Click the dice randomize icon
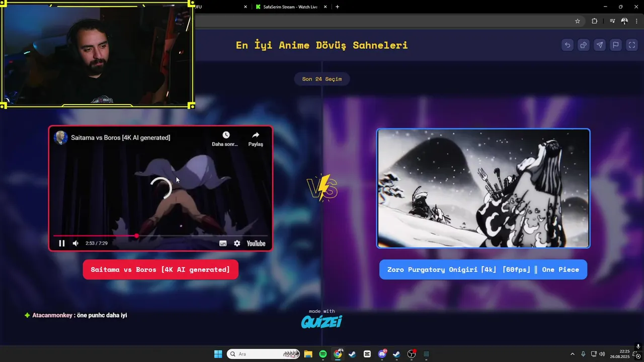 [x=584, y=45]
